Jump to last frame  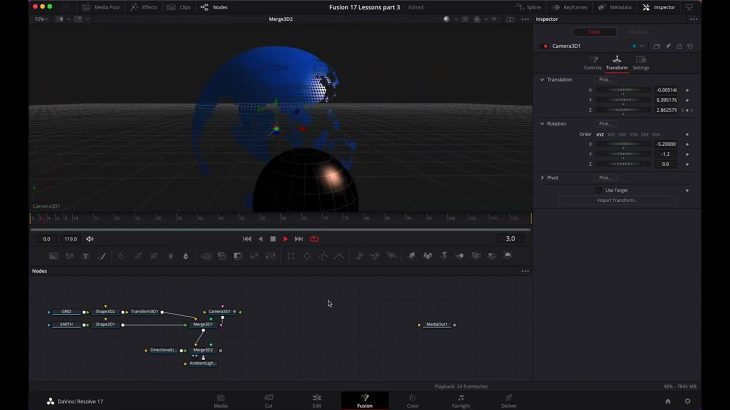point(299,239)
